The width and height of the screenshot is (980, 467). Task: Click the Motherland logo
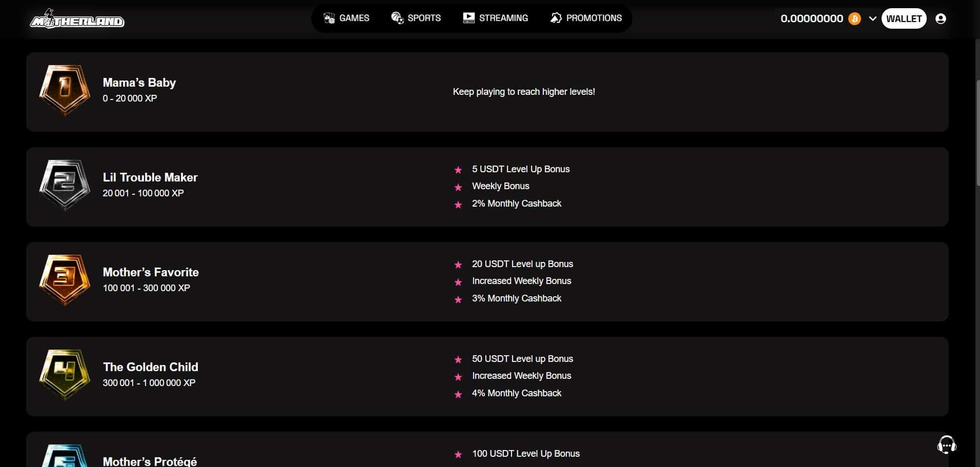tap(77, 19)
